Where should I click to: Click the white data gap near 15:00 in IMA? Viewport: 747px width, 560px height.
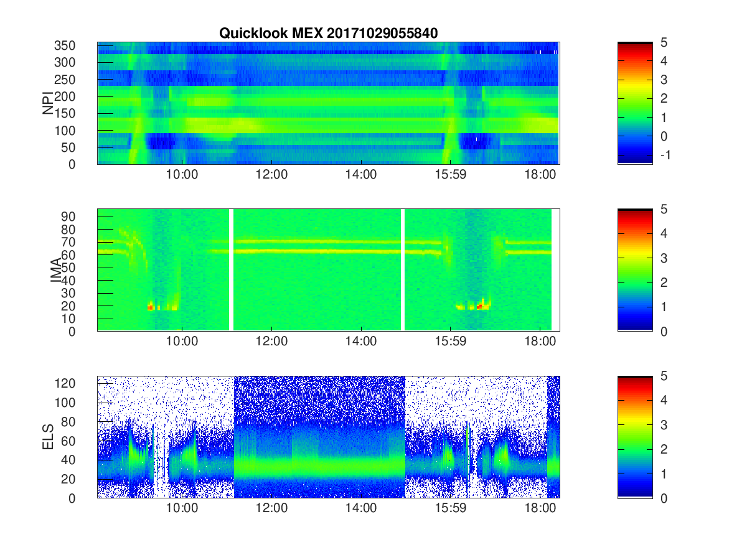403,270
